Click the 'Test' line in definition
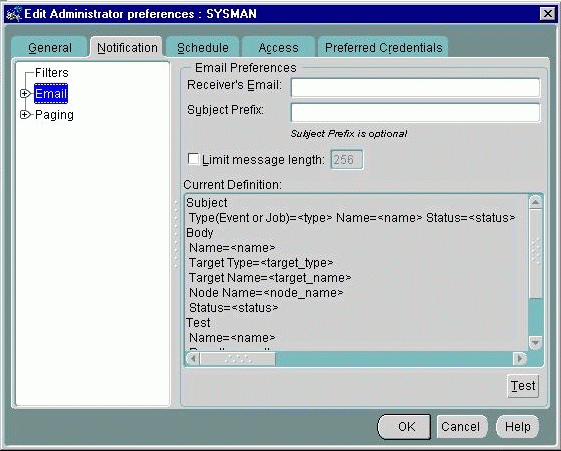 (198, 323)
